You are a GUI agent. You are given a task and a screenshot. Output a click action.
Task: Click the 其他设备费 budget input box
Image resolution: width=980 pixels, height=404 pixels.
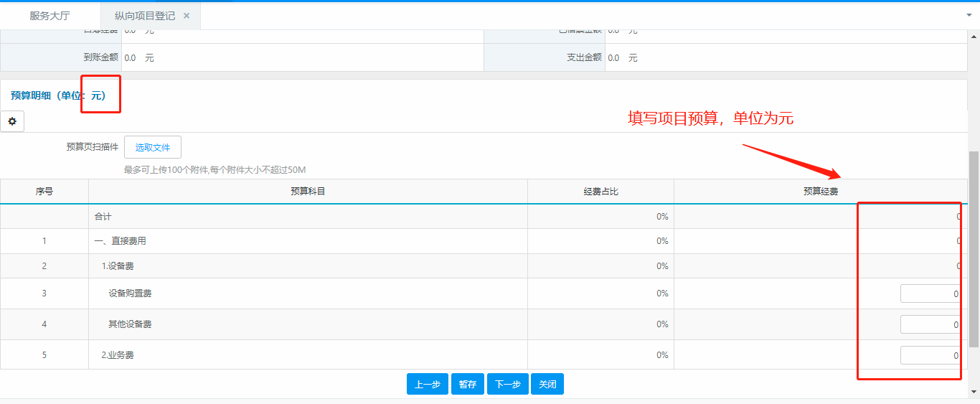point(930,324)
